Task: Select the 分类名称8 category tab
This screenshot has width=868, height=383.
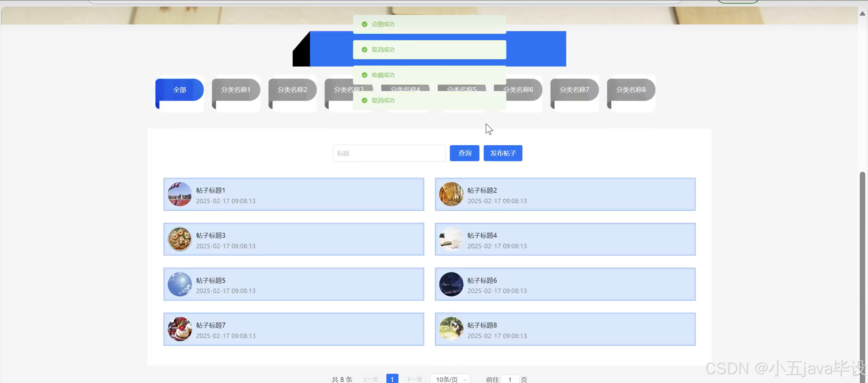Action: (x=631, y=90)
